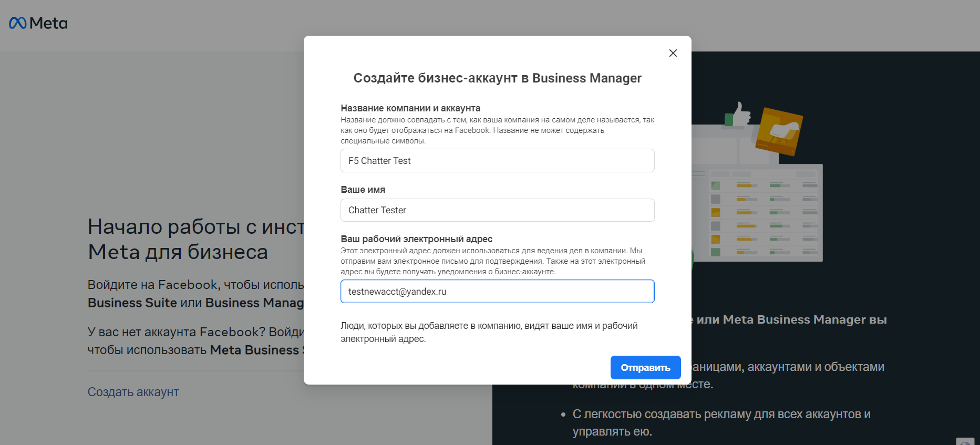Click the thumbs-up illustration icon

click(x=738, y=114)
